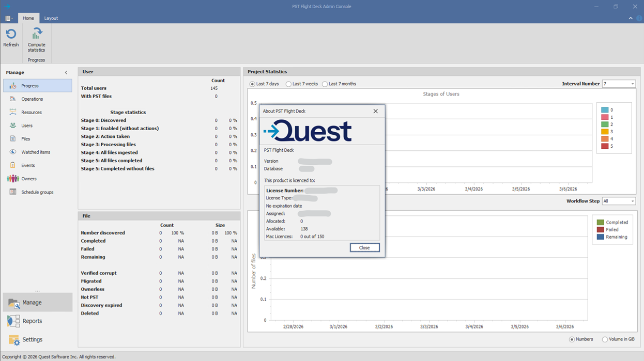644x361 pixels.
Task: Click the Failed legend swatch
Action: tap(600, 230)
